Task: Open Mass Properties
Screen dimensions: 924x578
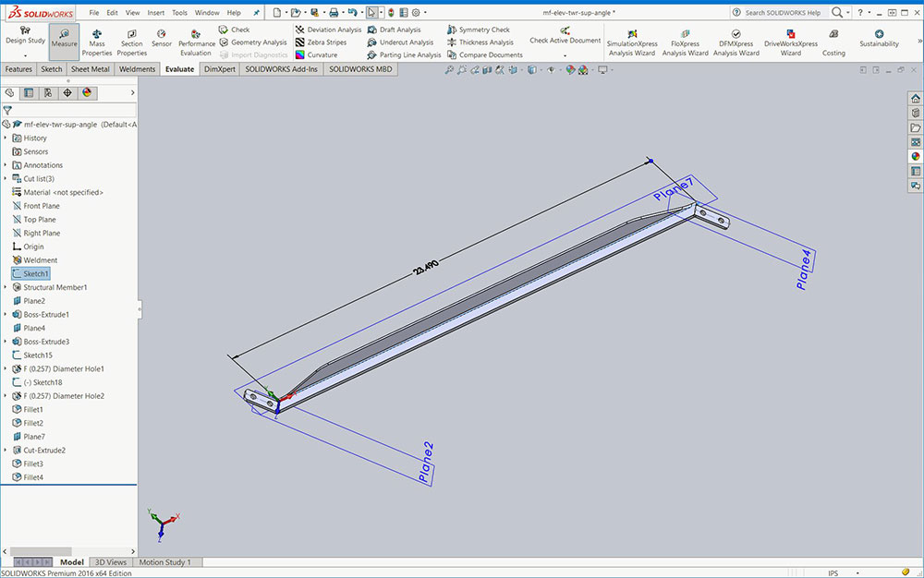Action: pos(97,42)
